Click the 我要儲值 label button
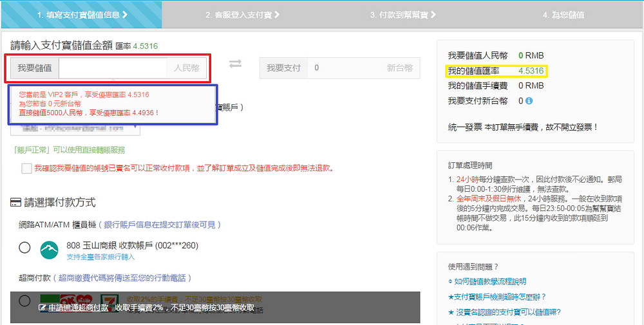The image size is (644, 325). 35,68
